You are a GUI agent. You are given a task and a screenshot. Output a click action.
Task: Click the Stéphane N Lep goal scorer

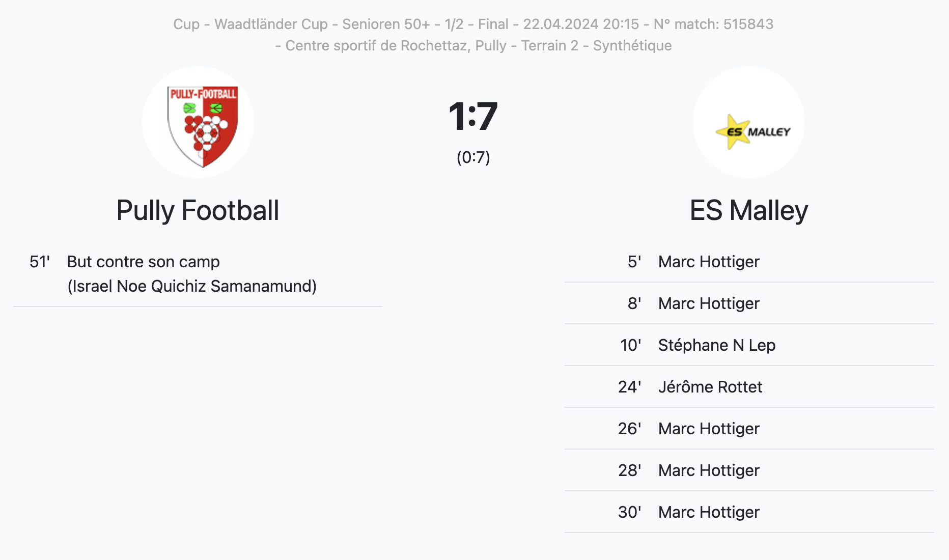pos(716,345)
